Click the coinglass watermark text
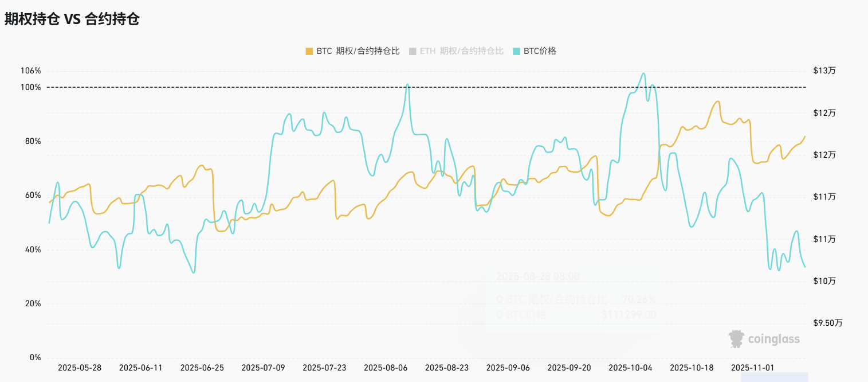Screen dimensions: 868x382 (773, 340)
